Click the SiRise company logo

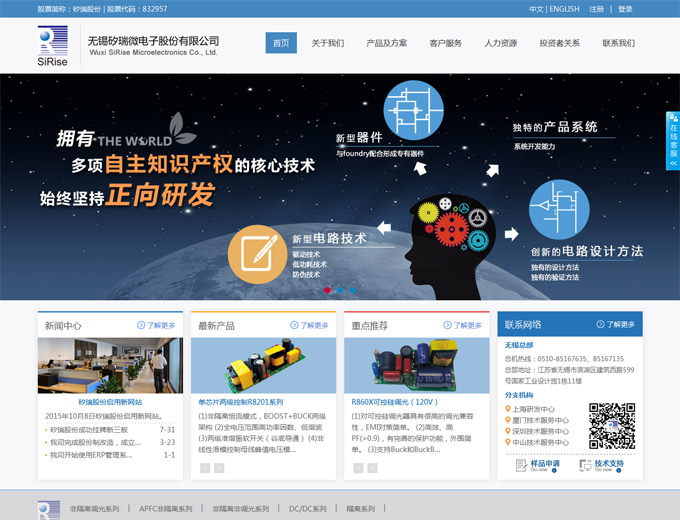pyautogui.click(x=52, y=44)
